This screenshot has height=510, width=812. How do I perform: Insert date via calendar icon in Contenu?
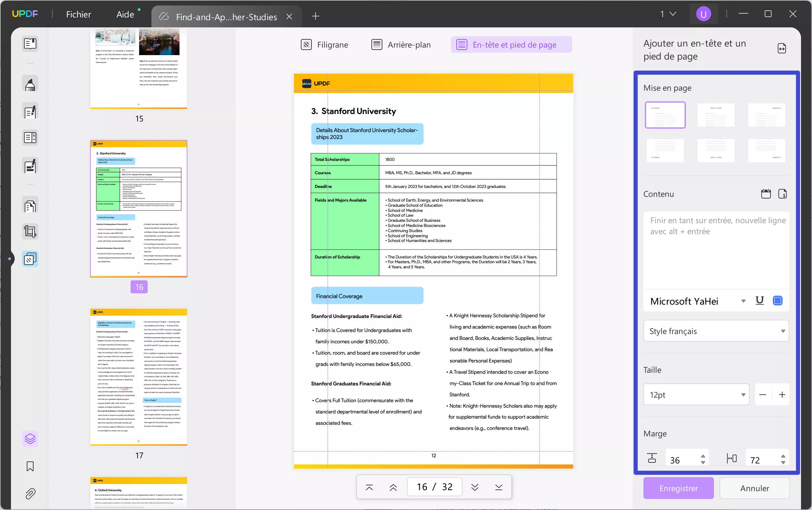point(766,194)
